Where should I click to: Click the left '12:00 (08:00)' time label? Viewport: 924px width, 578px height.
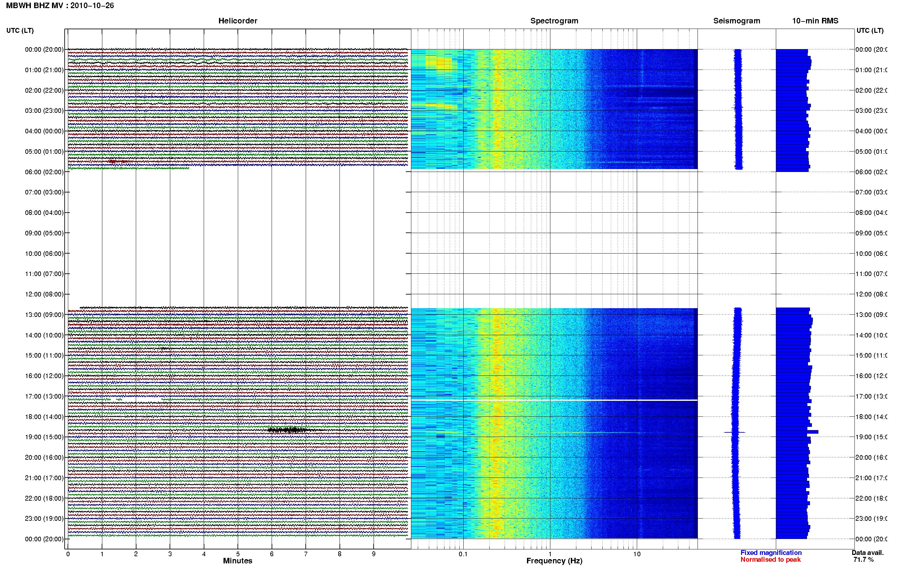(44, 294)
